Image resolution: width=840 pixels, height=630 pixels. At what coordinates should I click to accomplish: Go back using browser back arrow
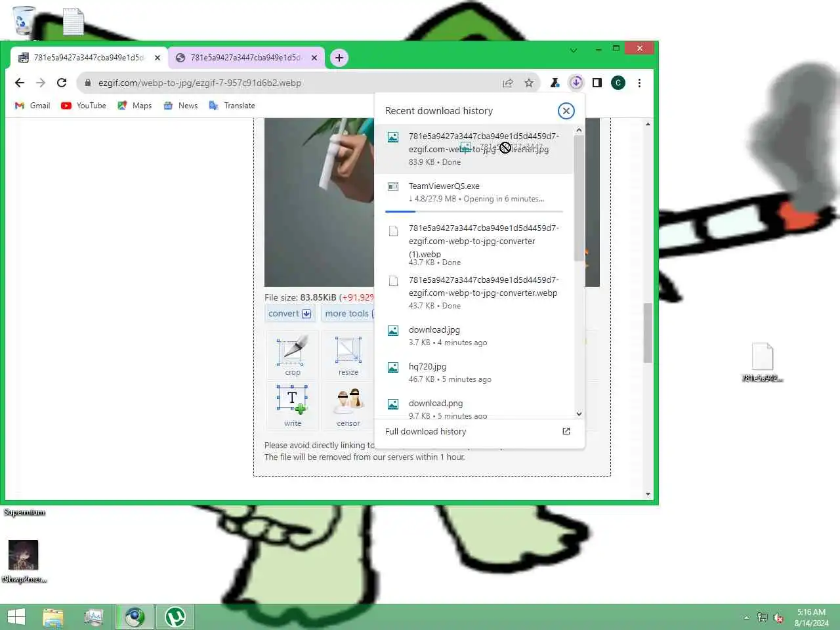[20, 83]
